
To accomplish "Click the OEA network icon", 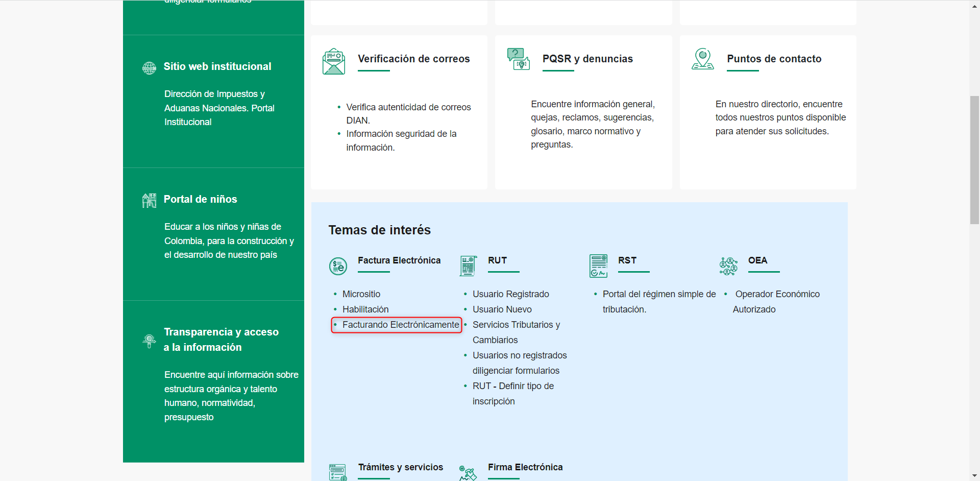I will (x=728, y=266).
